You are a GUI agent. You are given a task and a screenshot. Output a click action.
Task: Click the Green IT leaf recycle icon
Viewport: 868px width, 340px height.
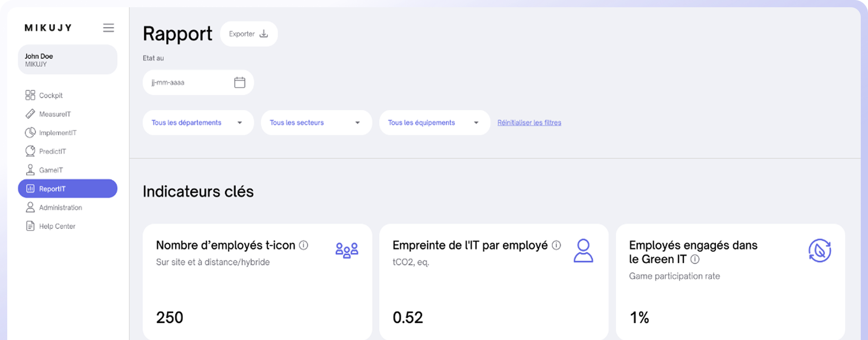tap(820, 250)
